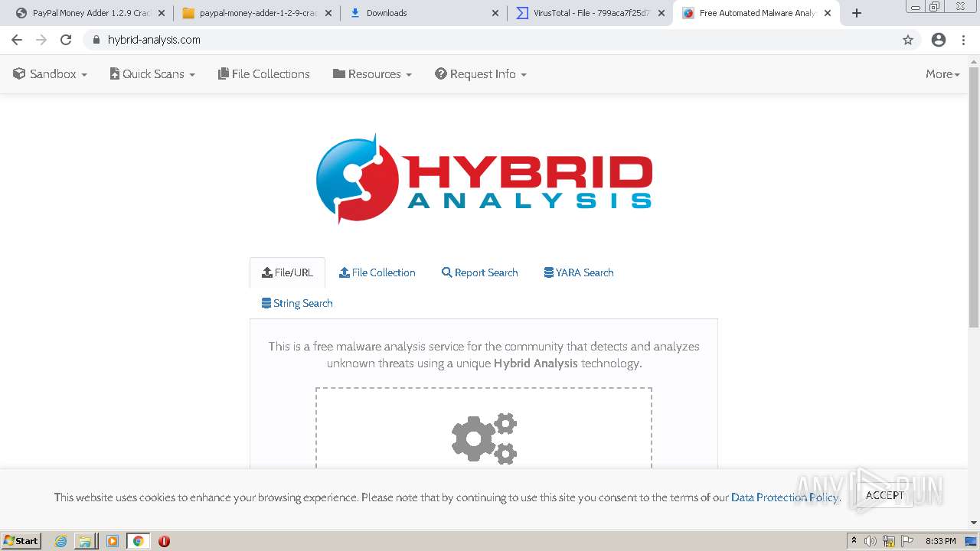Bookmark this page with the star icon

pyautogui.click(x=908, y=40)
